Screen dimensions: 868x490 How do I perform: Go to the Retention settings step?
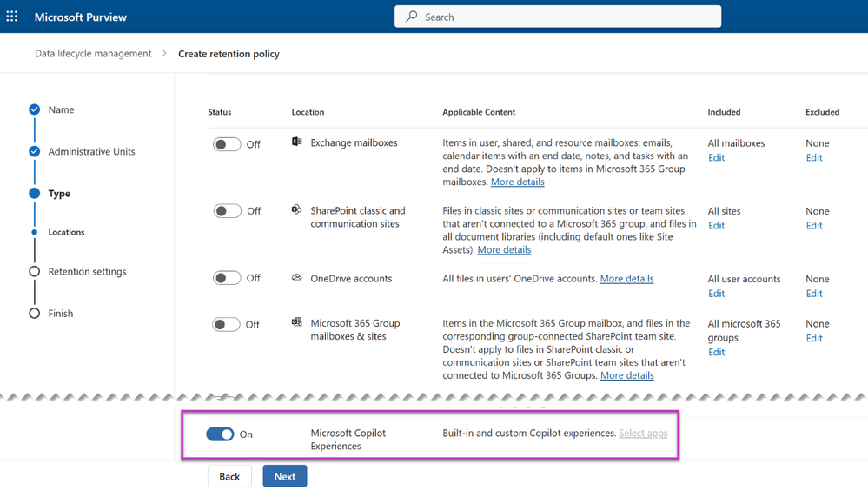[x=87, y=272]
